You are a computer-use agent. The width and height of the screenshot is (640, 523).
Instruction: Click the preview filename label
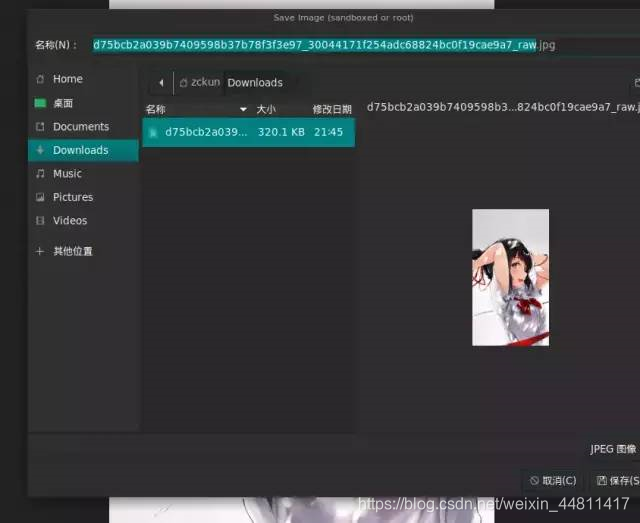click(503, 107)
